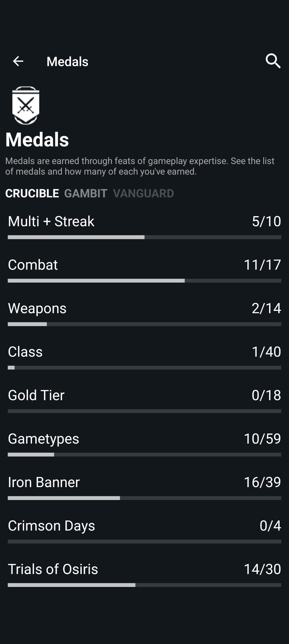Tap the Medals title in top bar

tap(67, 61)
